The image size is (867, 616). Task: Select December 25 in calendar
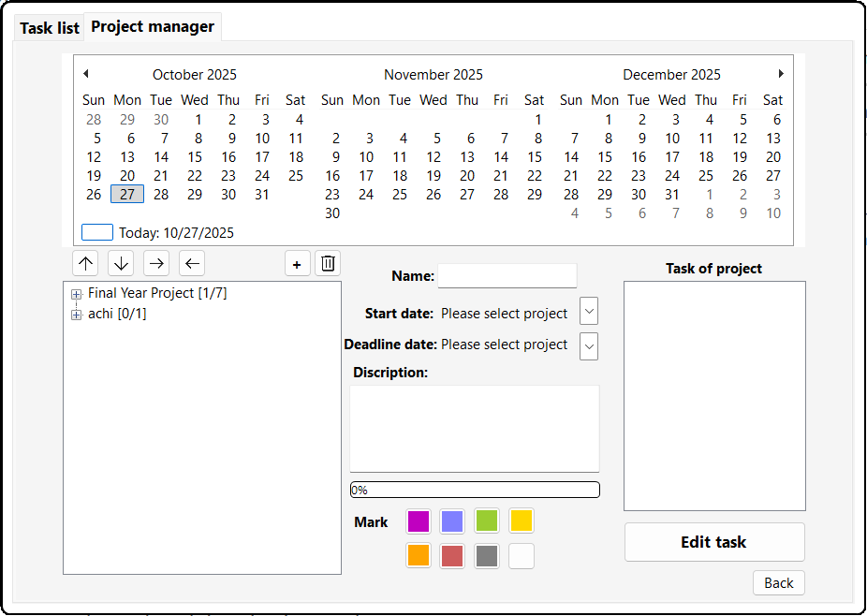click(706, 176)
